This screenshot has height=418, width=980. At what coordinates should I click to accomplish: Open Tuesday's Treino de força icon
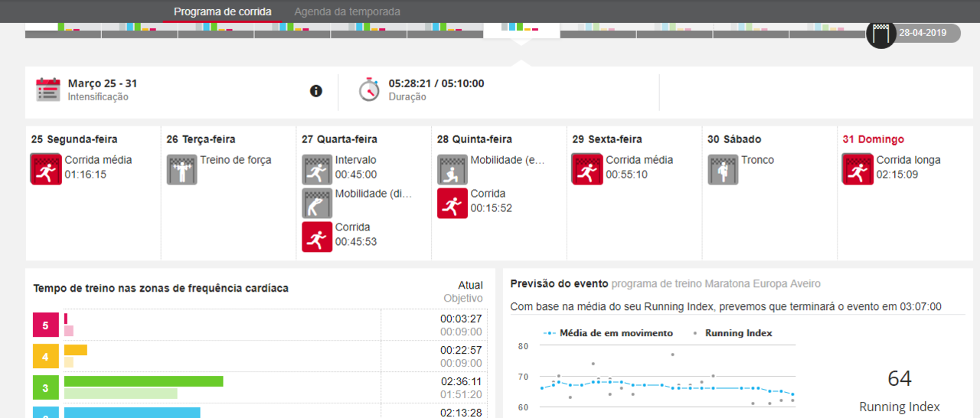click(x=182, y=169)
